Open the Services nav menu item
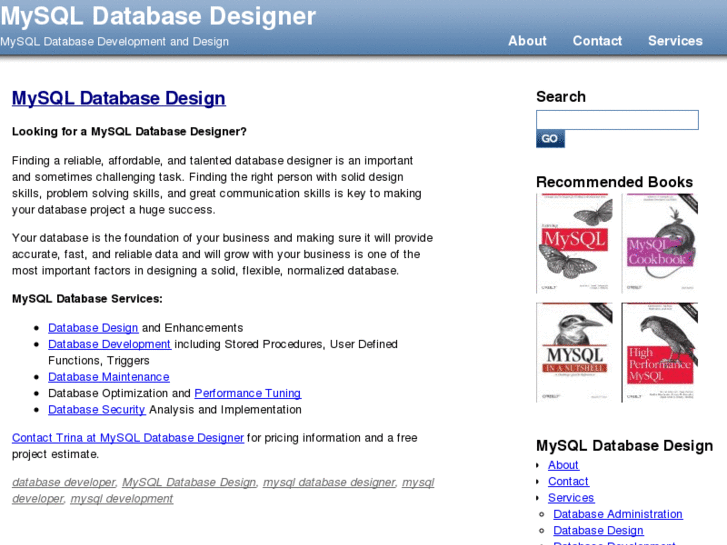The image size is (727, 545). pos(675,41)
